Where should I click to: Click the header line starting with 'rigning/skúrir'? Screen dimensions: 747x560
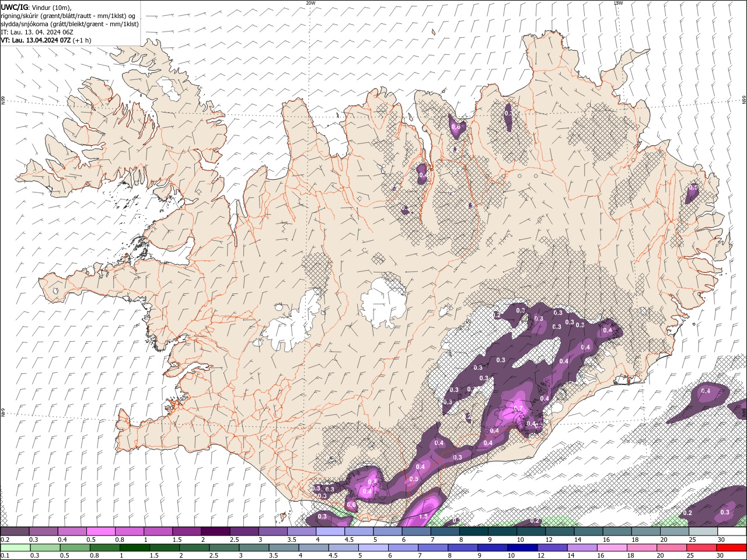pyautogui.click(x=68, y=16)
